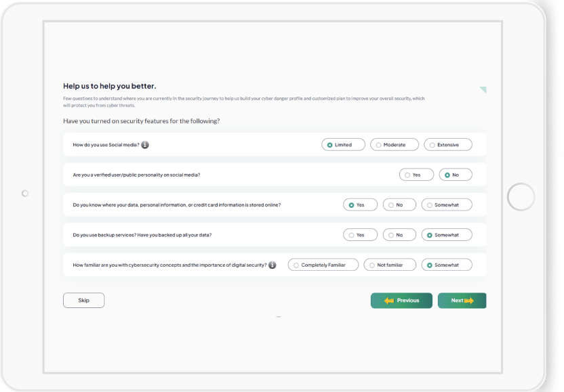Go back with the Previous button

401,301
